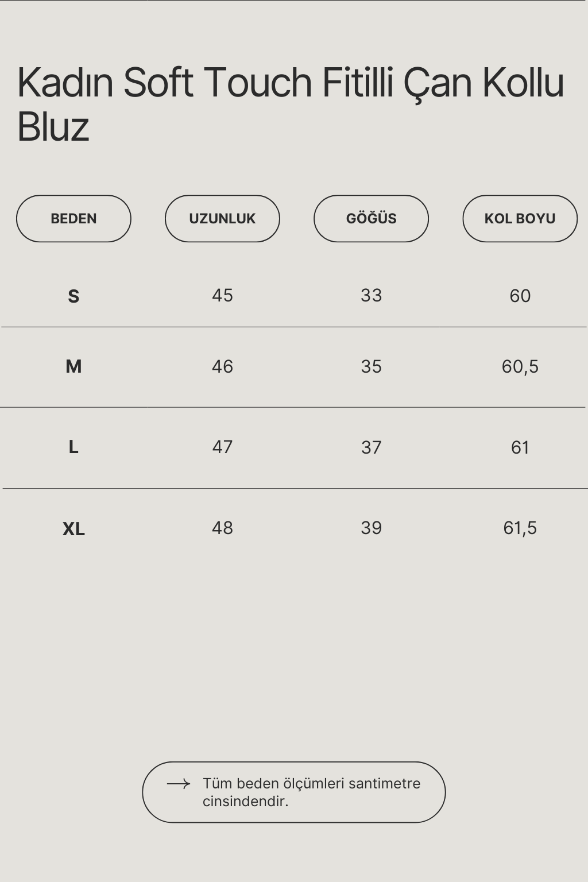588x882 pixels.
Task: Select the XL size label
Action: (73, 529)
